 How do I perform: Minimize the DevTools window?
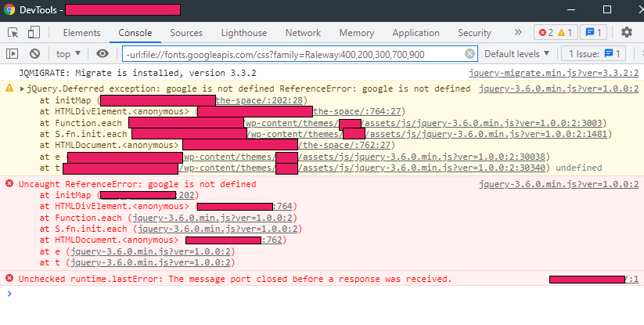click(571, 9)
